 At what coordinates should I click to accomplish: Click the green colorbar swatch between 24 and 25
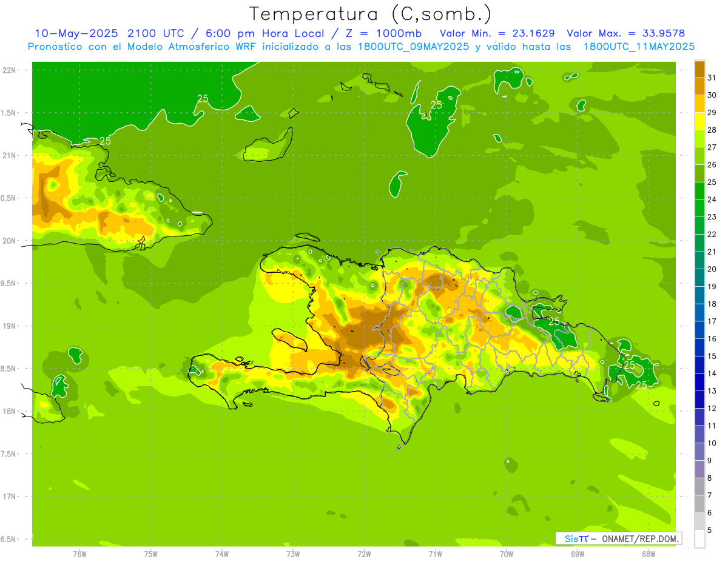[x=699, y=190]
